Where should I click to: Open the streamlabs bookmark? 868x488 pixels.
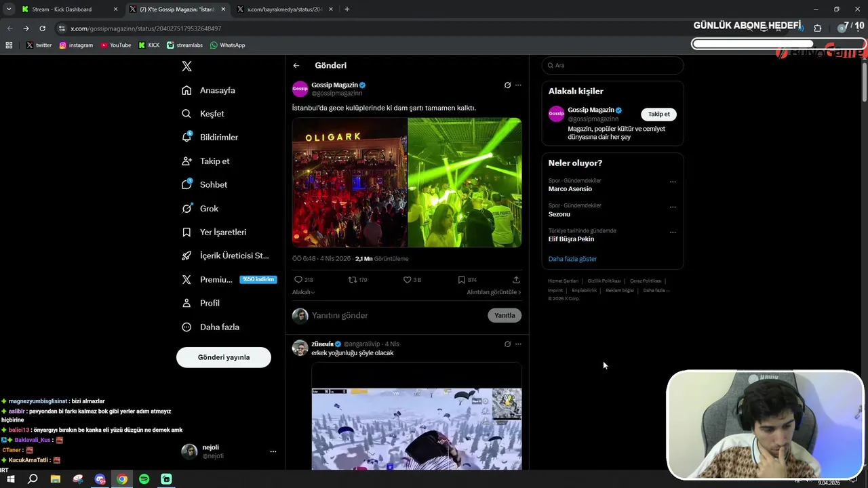[x=185, y=45]
